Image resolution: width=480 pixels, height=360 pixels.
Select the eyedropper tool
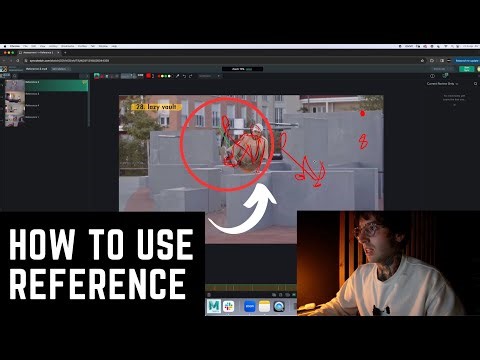(178, 76)
